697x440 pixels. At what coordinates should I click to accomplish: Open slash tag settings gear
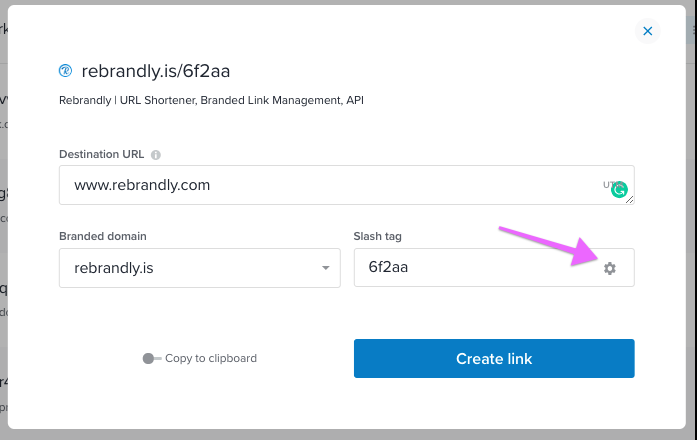point(609,268)
